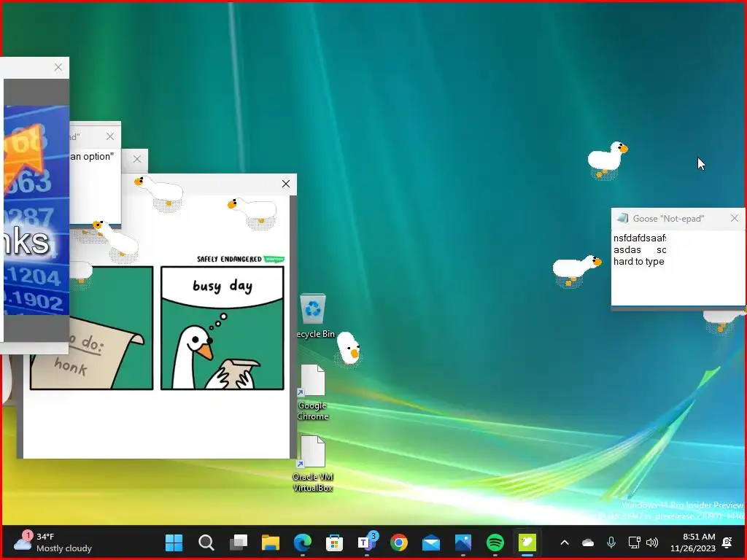Screen dimensions: 747x560
Task: Select the Google Chrome desktop shortcut
Action: (312, 392)
